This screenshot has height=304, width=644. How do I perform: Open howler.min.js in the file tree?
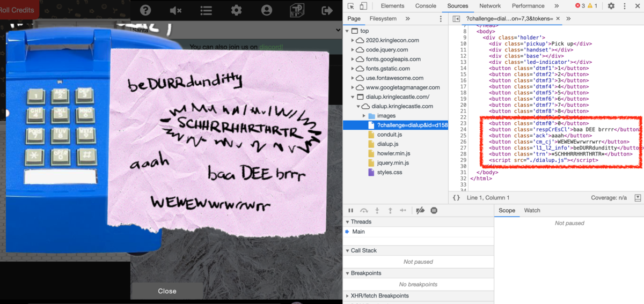click(x=394, y=153)
